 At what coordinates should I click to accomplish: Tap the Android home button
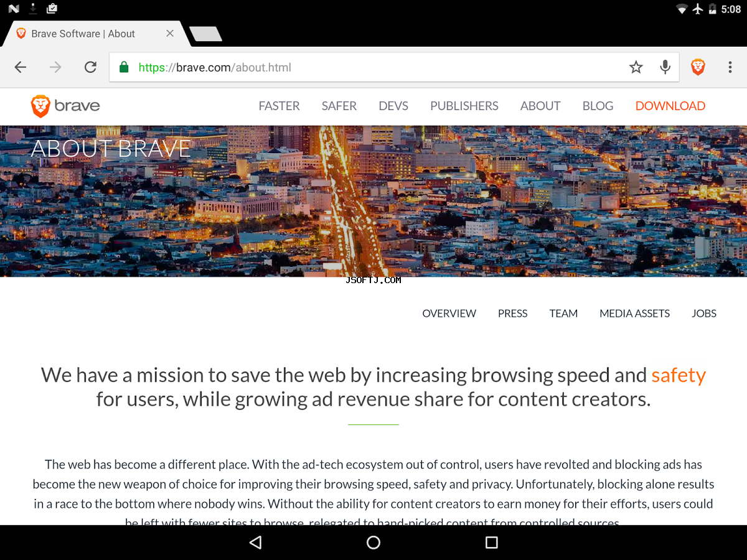(374, 543)
